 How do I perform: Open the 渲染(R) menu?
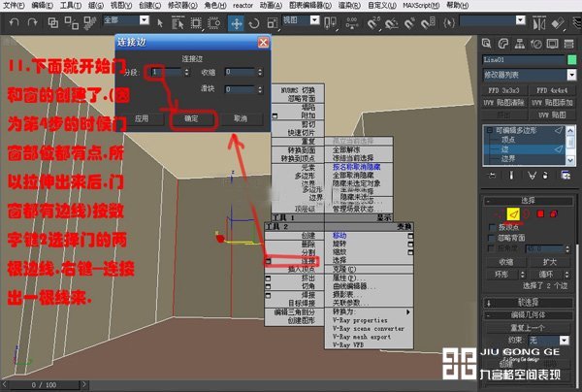[349, 6]
